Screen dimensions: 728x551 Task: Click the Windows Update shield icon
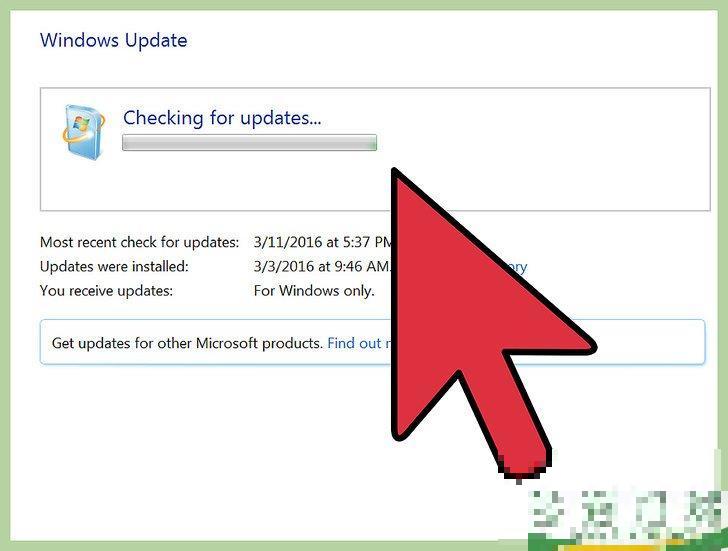coord(83,132)
